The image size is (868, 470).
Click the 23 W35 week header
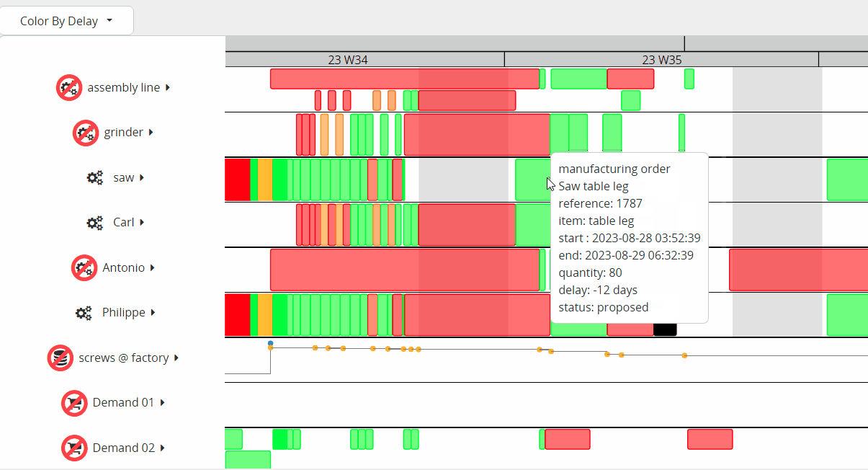661,60
